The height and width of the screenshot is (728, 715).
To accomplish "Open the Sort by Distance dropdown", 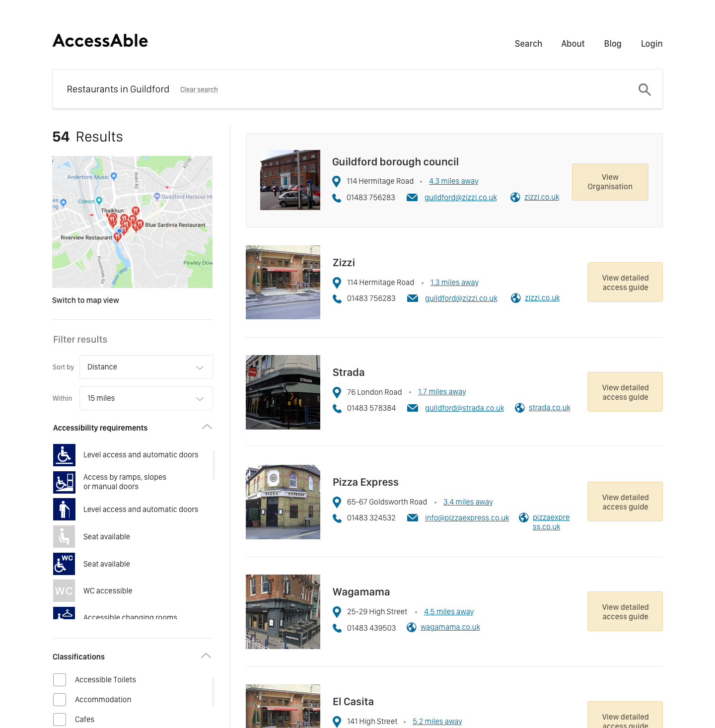I will point(146,367).
